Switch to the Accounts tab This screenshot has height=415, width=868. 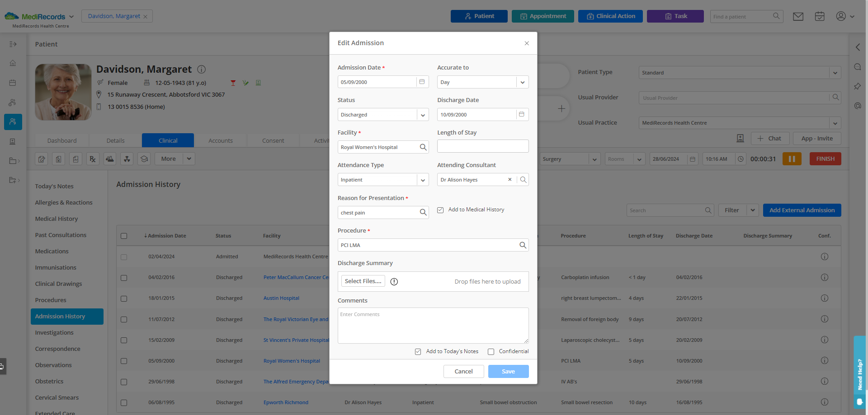(x=221, y=140)
